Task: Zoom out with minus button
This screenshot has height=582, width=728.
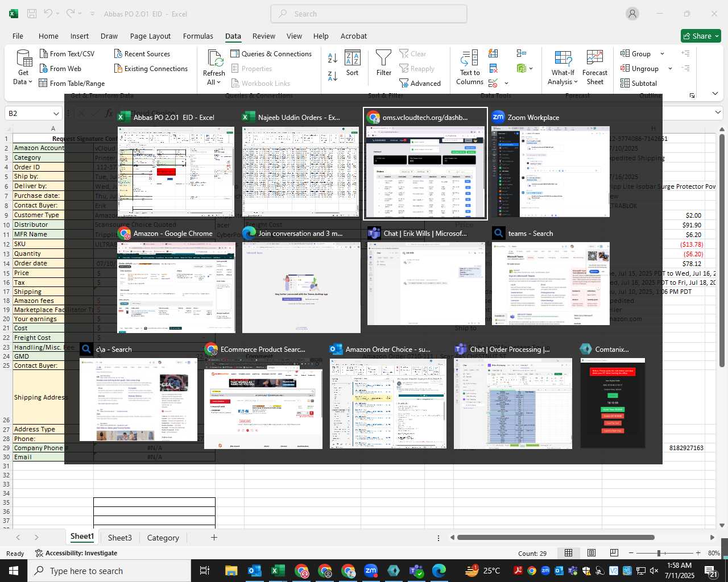Action: tap(631, 553)
